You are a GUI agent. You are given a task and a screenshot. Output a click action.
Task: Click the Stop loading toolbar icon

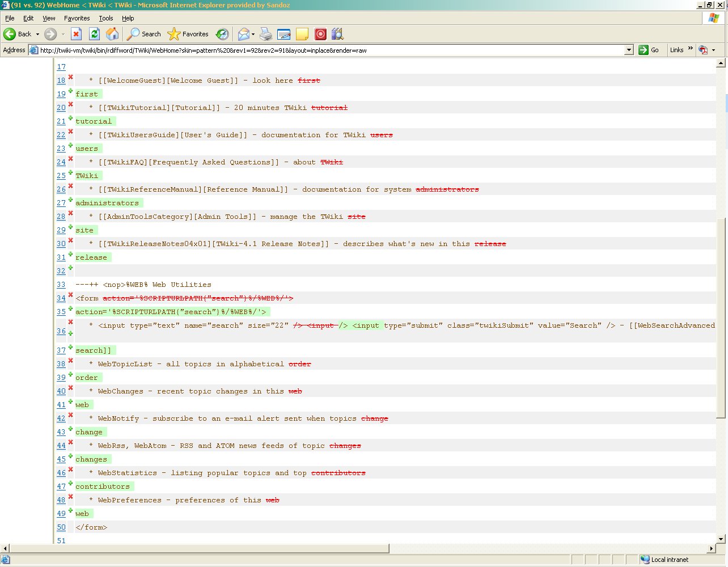[76, 34]
